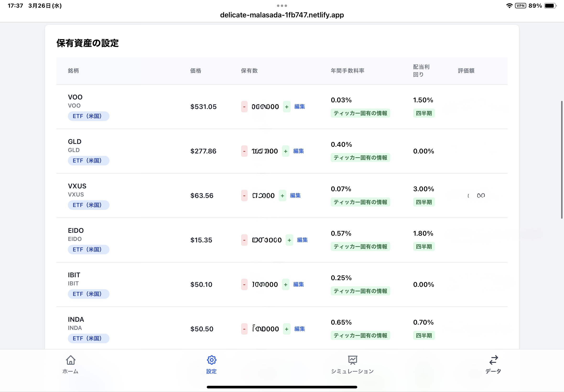Open 編集 for the IBIT row
The height and width of the screenshot is (392, 564).
point(298,284)
